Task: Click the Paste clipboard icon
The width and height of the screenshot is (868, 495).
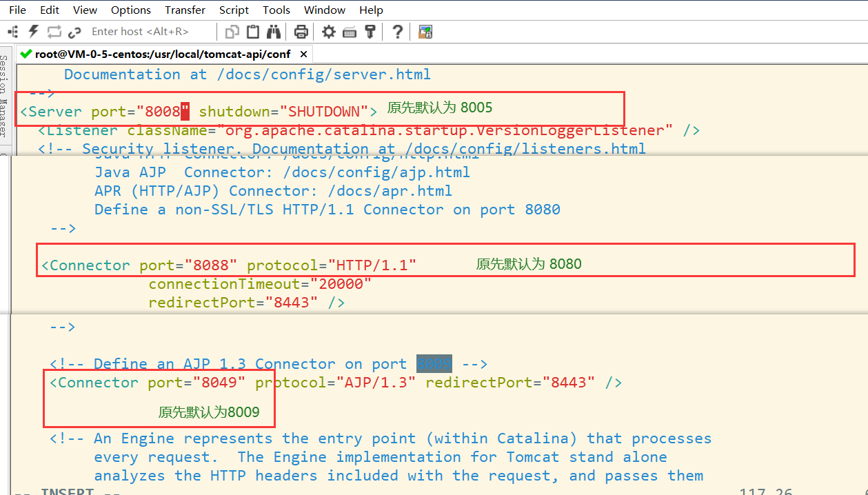Action: pyautogui.click(x=253, y=31)
